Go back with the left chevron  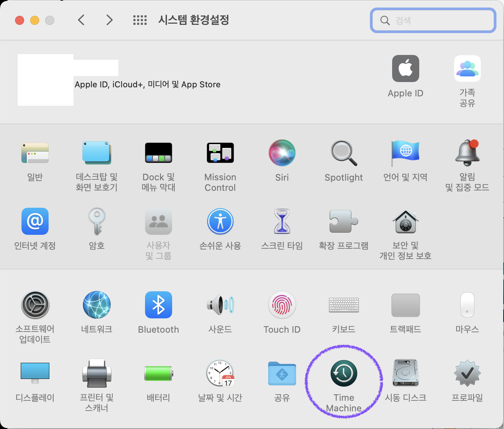tap(81, 20)
